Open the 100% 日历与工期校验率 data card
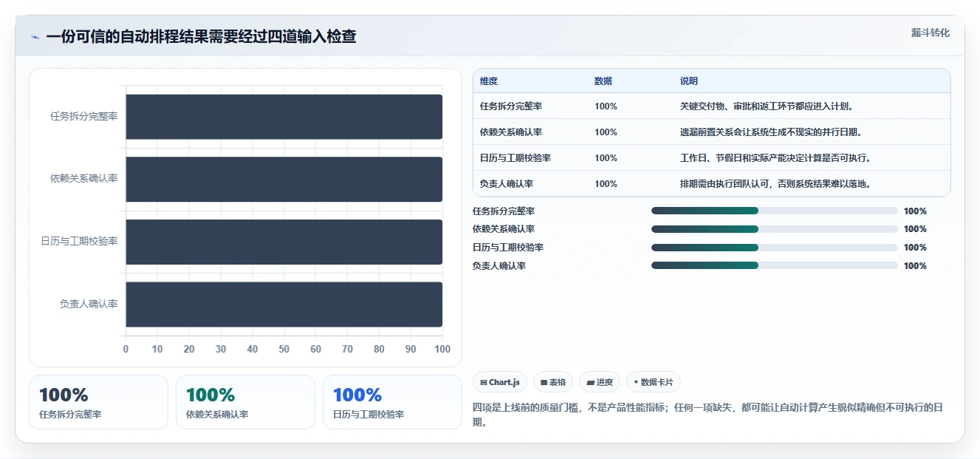Image resolution: width=980 pixels, height=459 pixels. tap(392, 402)
